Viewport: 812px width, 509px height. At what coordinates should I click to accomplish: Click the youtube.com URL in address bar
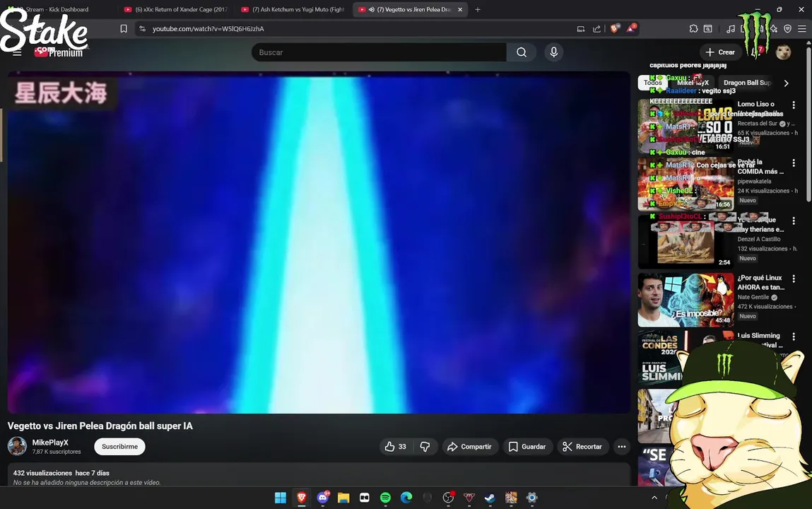(x=208, y=29)
